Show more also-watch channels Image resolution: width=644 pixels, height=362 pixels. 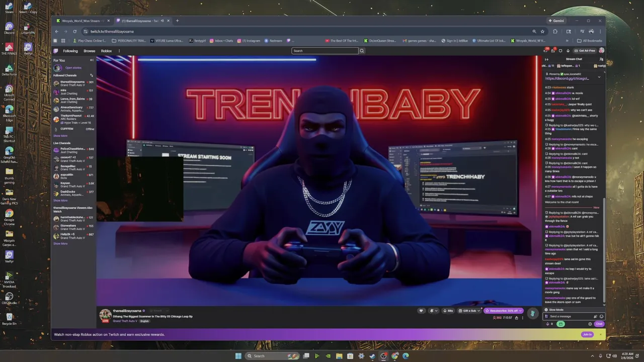[x=60, y=244]
